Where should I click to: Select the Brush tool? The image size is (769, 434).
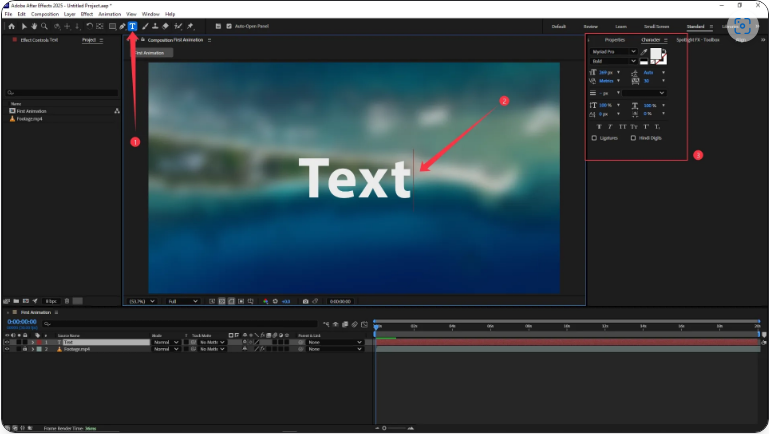145,26
